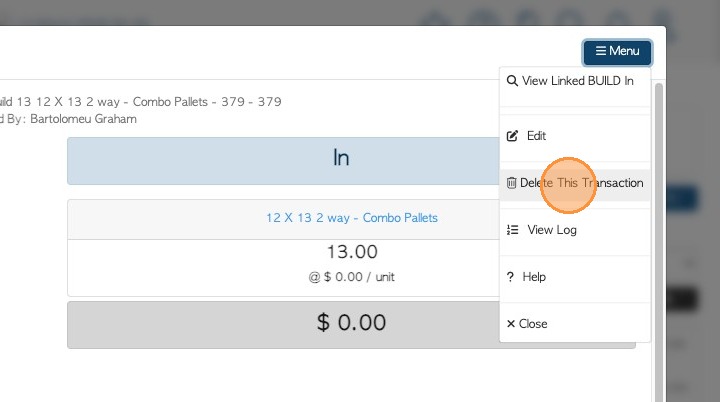Click the list icon beside View Log

512,230
